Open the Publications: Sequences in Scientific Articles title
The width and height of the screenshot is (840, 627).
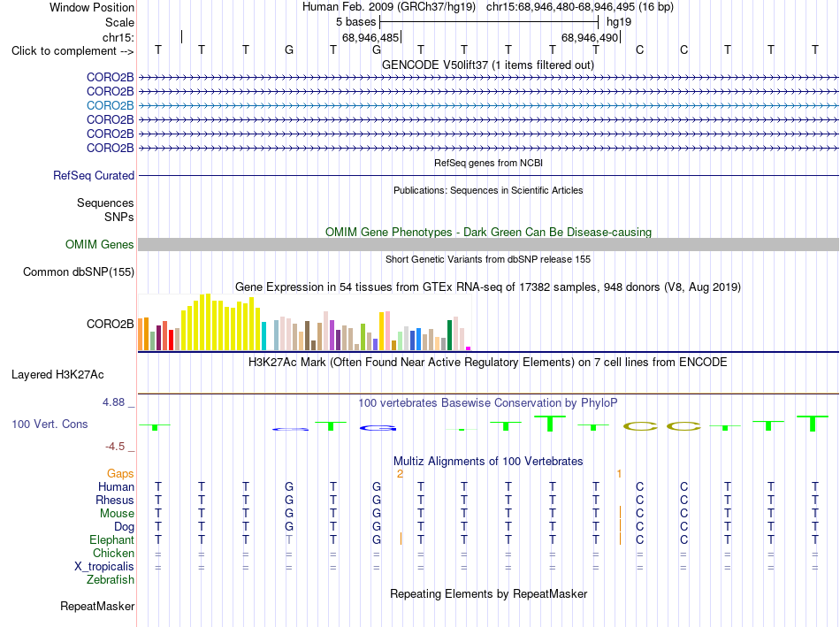click(488, 190)
